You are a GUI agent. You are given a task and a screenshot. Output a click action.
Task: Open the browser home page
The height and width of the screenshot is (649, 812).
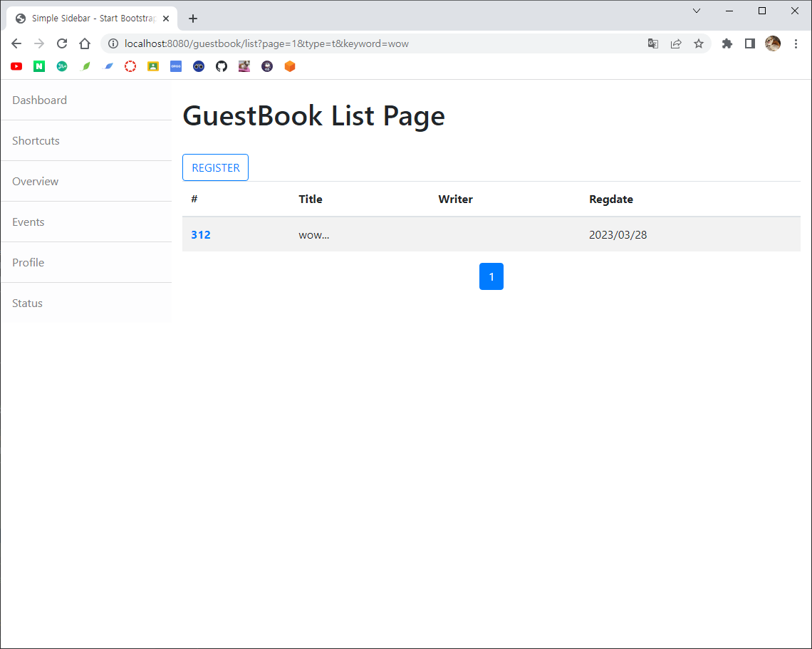click(x=85, y=43)
